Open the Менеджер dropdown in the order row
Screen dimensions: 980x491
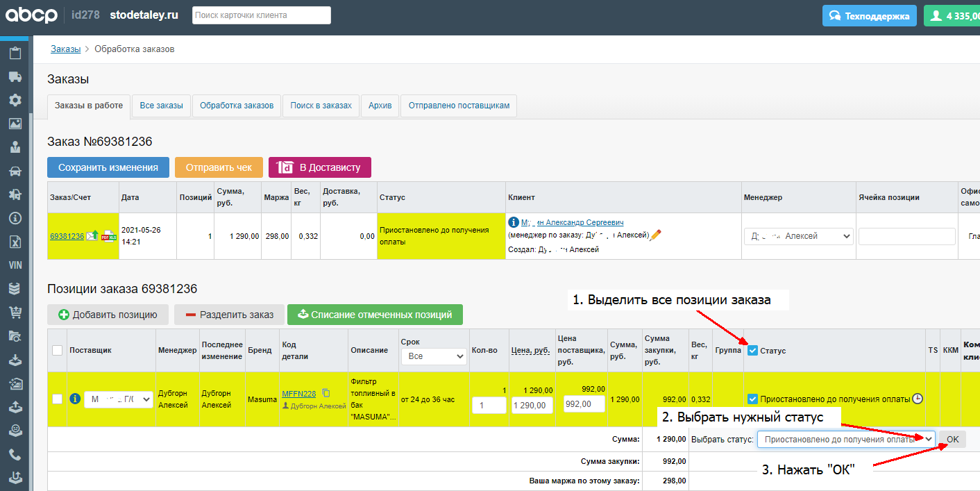[x=798, y=236]
